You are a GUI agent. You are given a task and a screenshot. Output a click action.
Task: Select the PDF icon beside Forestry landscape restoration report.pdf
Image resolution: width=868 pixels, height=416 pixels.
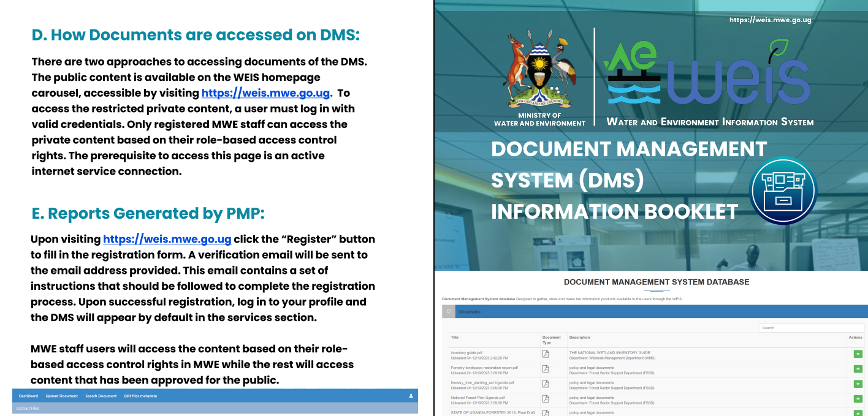546,369
